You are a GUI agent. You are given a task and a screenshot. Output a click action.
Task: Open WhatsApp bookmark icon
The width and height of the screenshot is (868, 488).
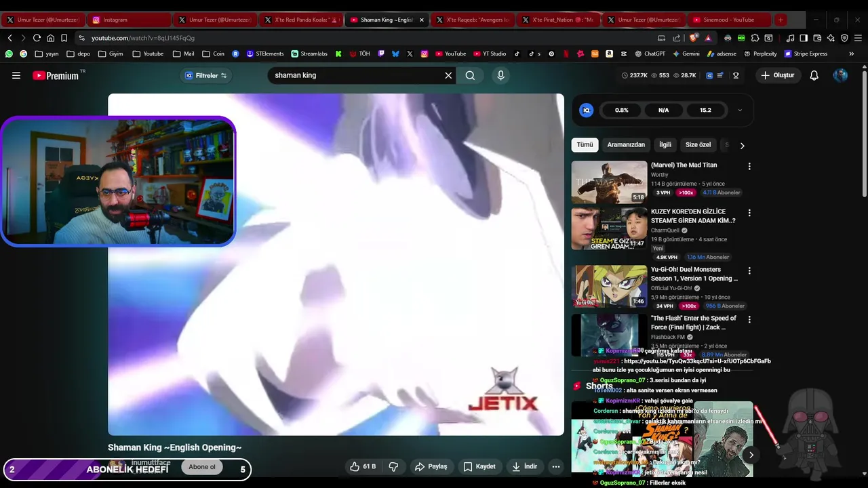(9, 54)
